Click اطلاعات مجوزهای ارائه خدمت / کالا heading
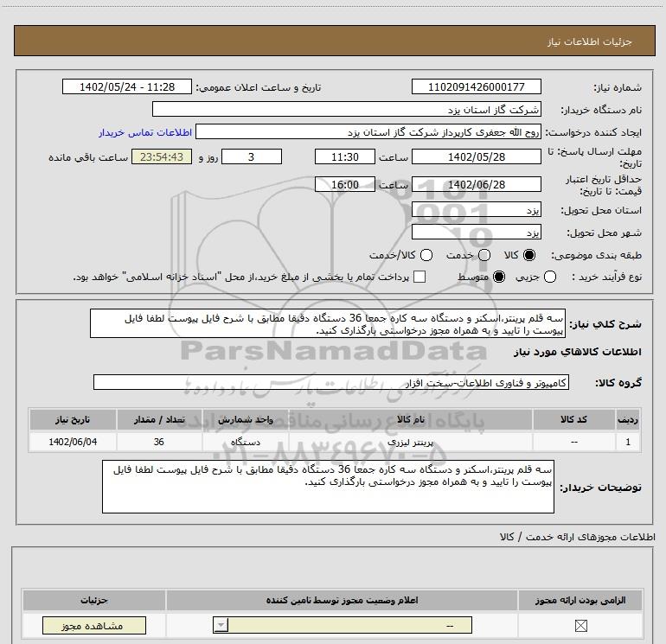The image size is (666, 644). click(x=577, y=537)
